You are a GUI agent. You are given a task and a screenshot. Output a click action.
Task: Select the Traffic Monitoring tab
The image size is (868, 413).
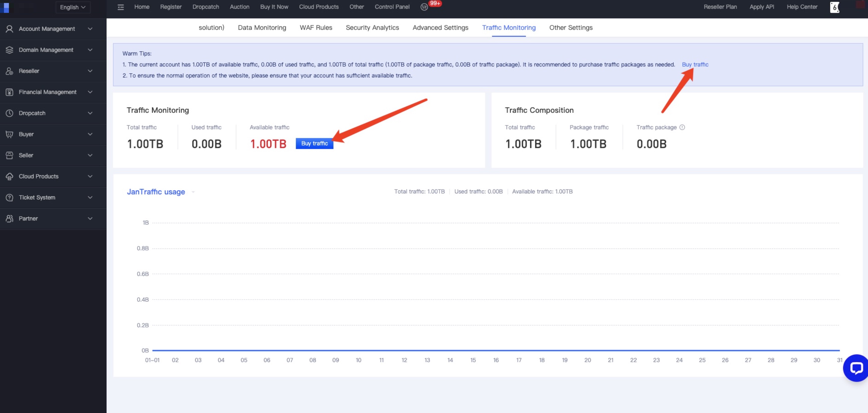509,28
